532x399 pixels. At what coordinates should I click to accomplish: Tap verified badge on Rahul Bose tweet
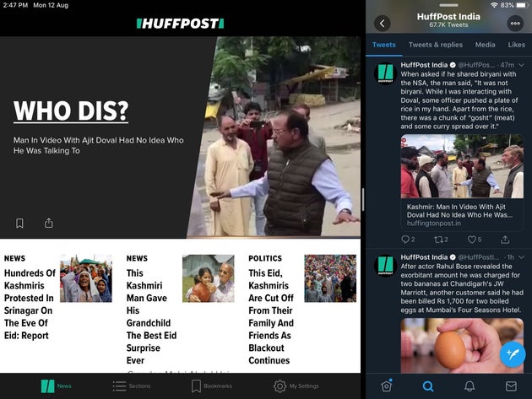click(453, 257)
